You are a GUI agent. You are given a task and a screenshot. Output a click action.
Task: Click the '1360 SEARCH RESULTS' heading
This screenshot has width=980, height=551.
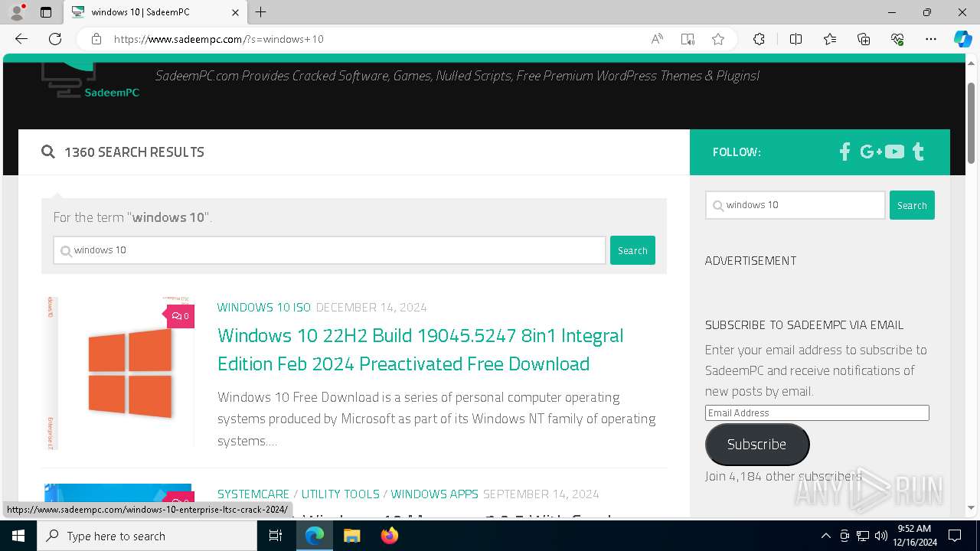(x=134, y=152)
